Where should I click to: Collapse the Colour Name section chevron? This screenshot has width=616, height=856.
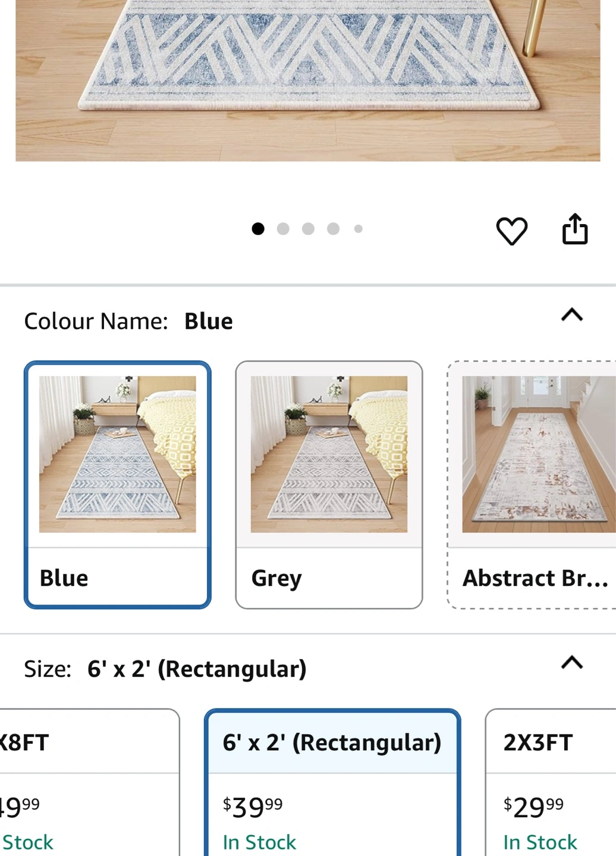click(572, 314)
